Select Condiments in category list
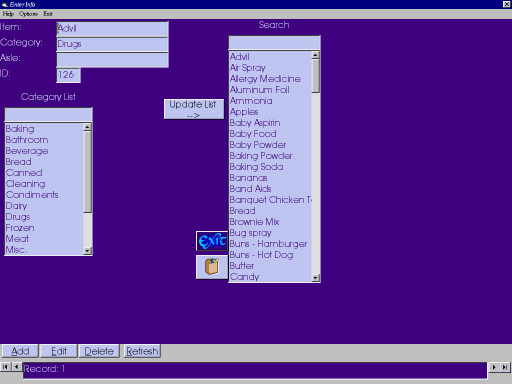 [44, 195]
